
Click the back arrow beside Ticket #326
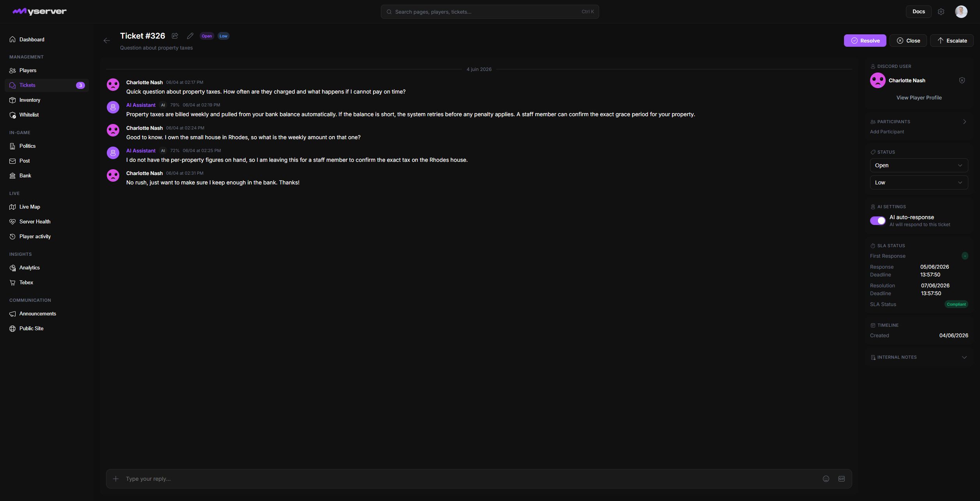[x=107, y=41]
